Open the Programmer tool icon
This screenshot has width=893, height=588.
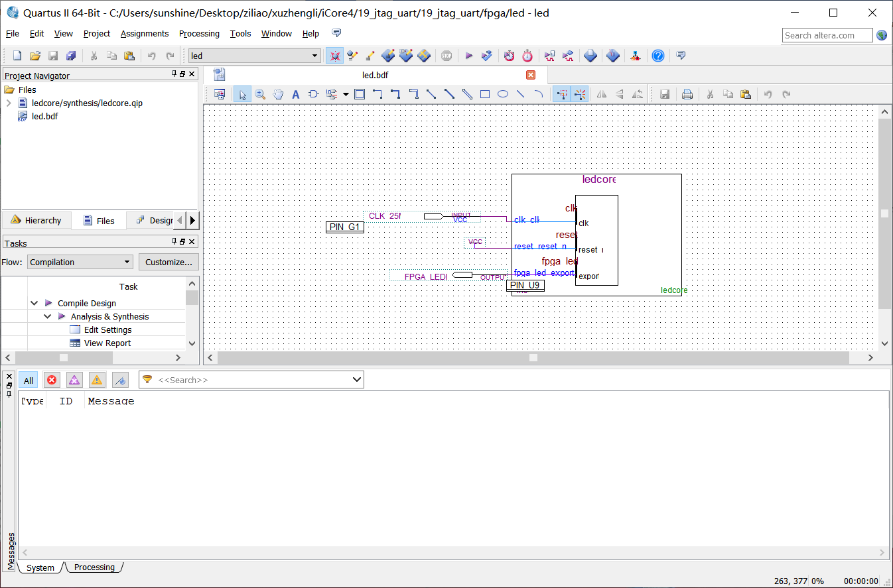[613, 56]
